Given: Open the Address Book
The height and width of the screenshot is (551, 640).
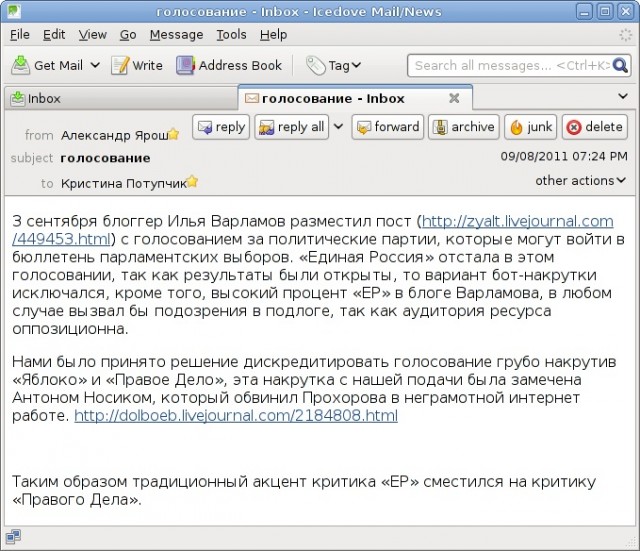Looking at the screenshot, I should point(229,65).
